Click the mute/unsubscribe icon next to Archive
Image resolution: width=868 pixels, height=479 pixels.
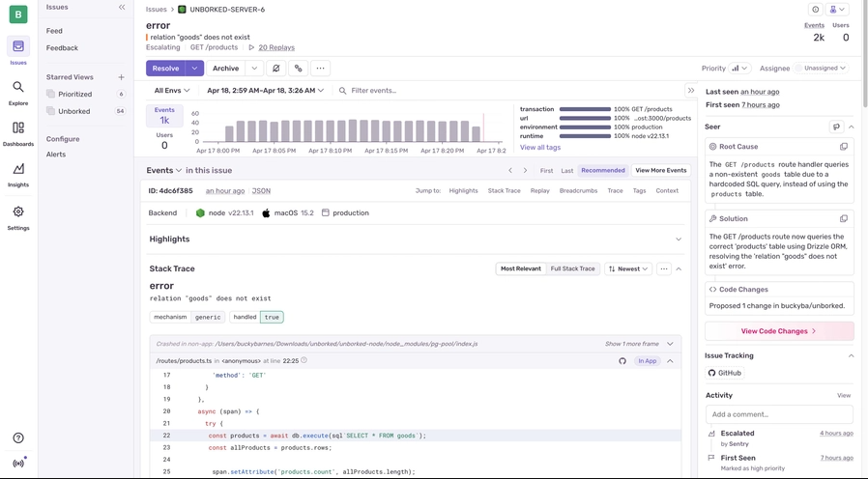coord(276,69)
